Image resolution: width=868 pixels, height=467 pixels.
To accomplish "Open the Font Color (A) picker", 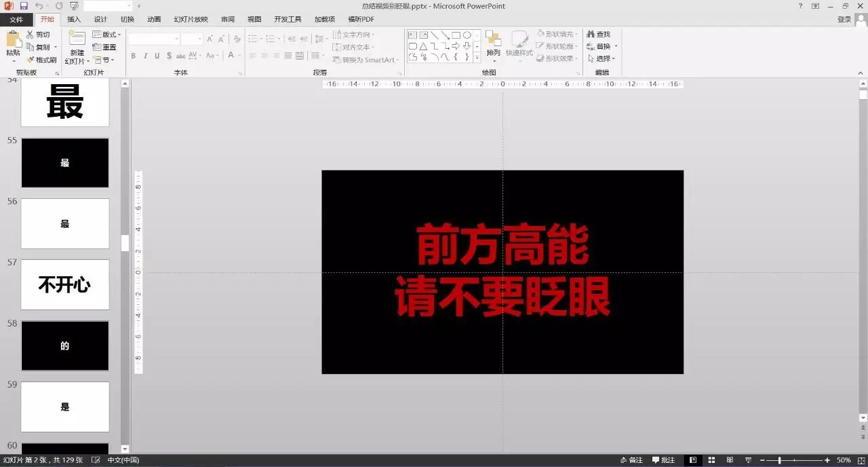I will [231, 56].
